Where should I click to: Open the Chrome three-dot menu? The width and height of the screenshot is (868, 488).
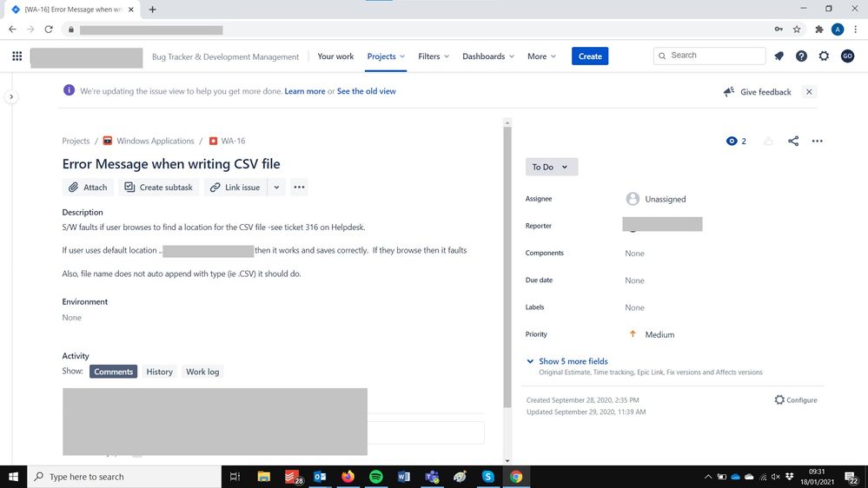(x=855, y=30)
